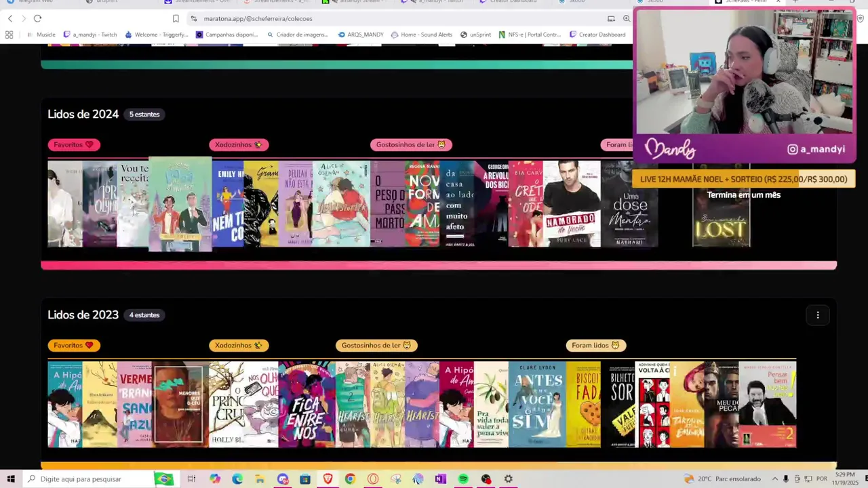Select Gostosinhos de ler tag in Lidos de 2024
Viewport: 868px width, 488px height.
411,144
